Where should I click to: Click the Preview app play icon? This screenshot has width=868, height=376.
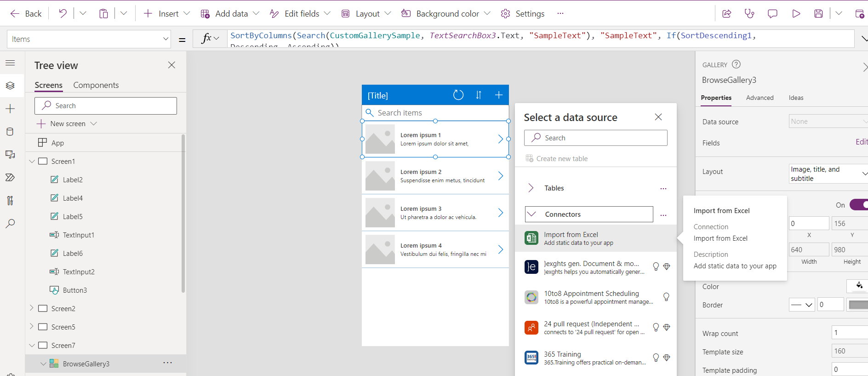(796, 14)
